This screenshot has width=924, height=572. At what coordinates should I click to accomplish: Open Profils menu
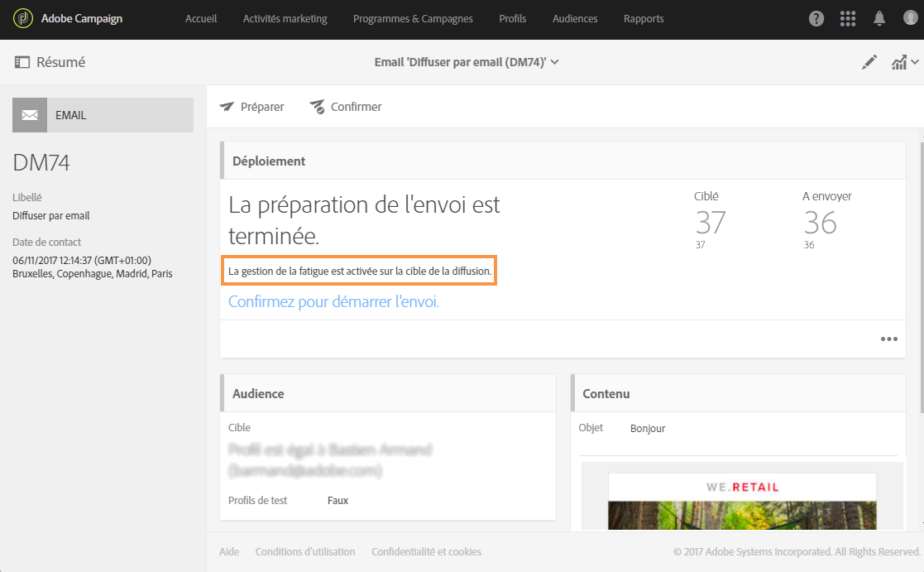coord(513,19)
